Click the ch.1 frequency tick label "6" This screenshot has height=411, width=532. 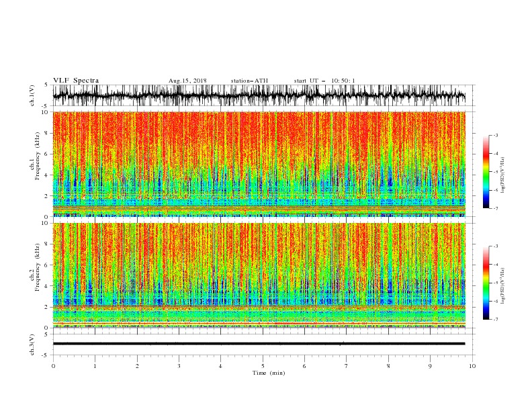(x=47, y=154)
